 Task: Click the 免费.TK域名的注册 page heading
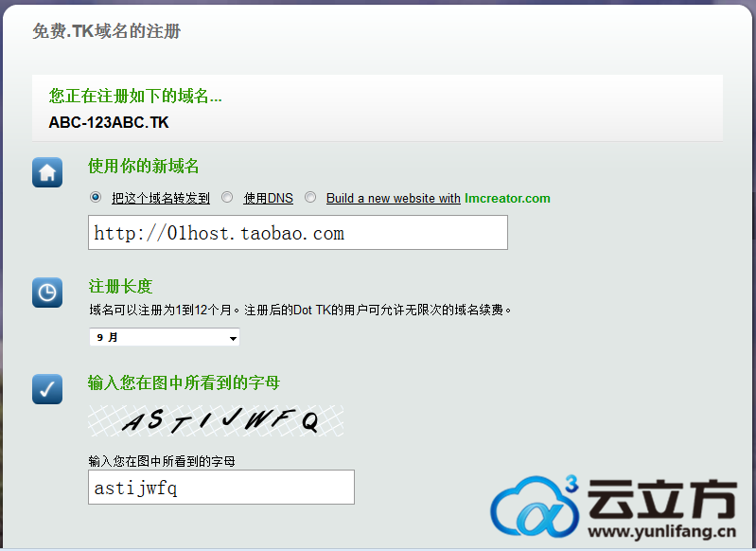coord(106,31)
